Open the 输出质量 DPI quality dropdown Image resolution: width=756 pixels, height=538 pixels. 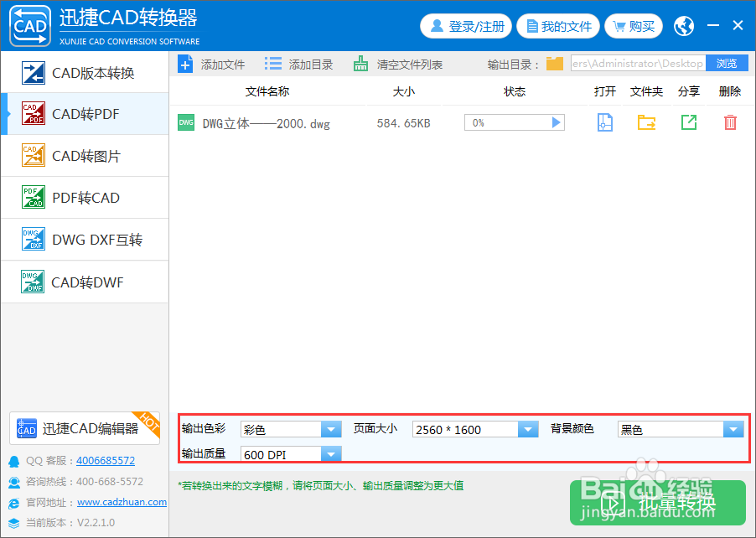pyautogui.click(x=331, y=453)
